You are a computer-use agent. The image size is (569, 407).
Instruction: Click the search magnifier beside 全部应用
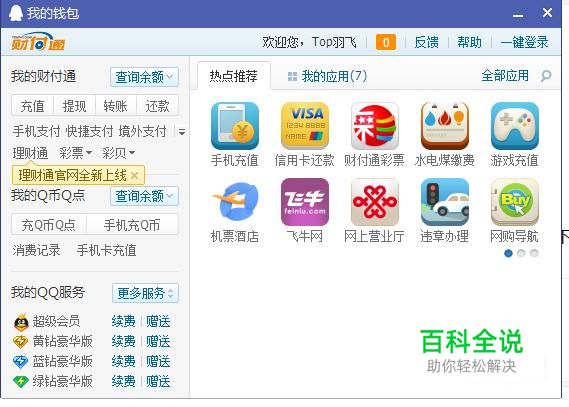[545, 76]
